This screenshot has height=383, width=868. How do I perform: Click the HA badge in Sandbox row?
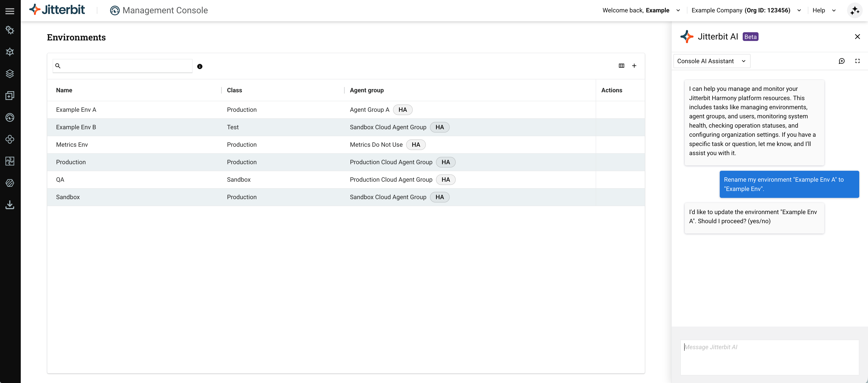point(440,197)
